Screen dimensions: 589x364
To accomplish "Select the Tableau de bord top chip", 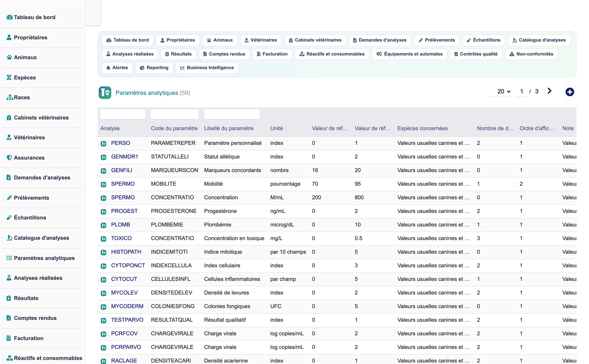I will [x=127, y=40].
